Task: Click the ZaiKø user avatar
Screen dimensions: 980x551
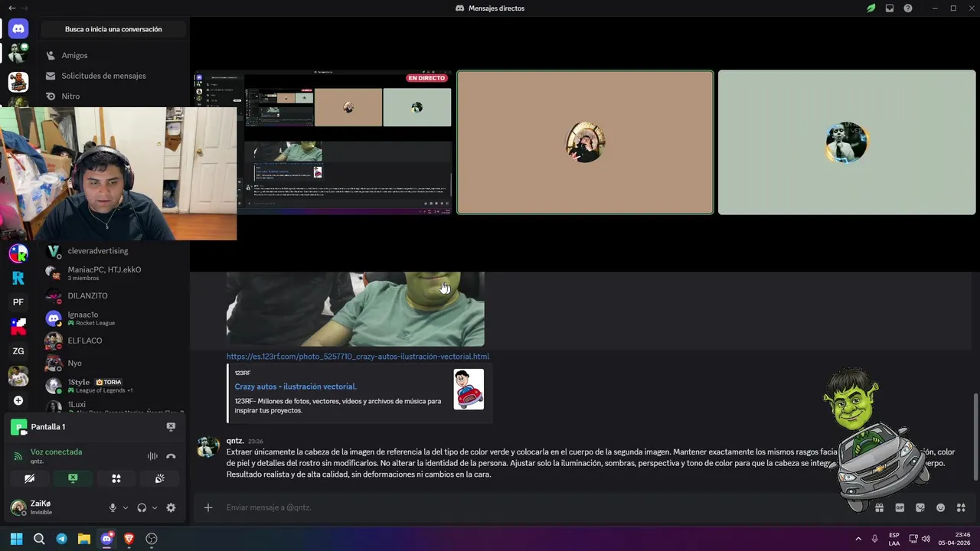Action: click(x=18, y=507)
